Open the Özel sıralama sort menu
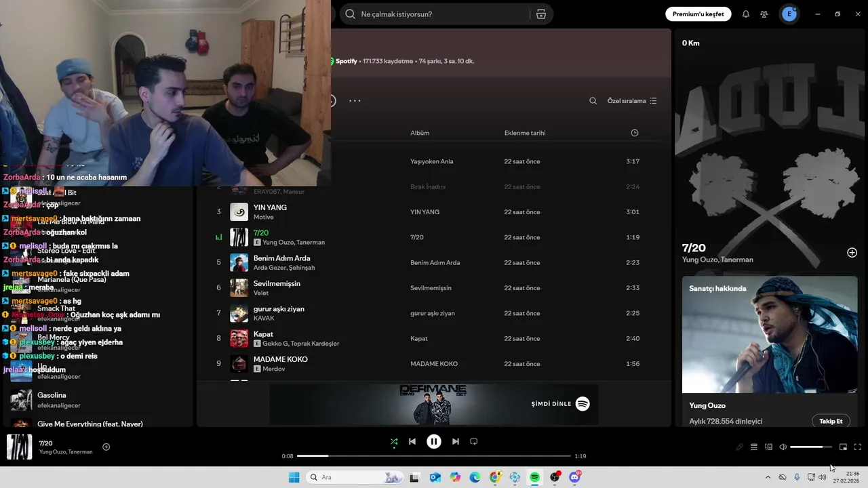 pyautogui.click(x=632, y=100)
